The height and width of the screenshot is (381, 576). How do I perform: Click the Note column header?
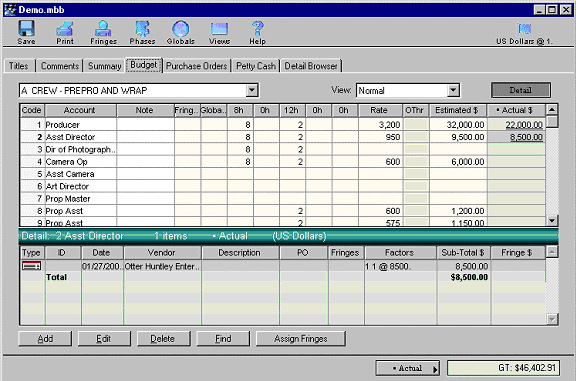pos(145,110)
